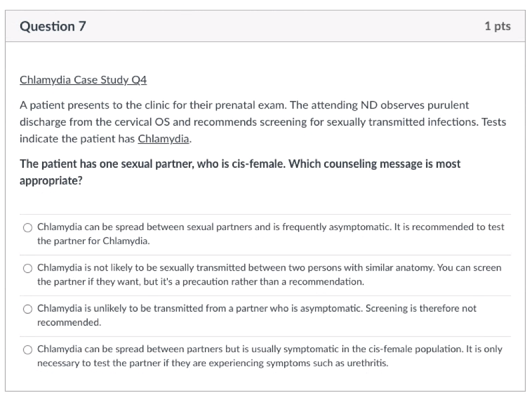Click the Question 7 header text
This screenshot has height=400, width=532.
coord(52,25)
